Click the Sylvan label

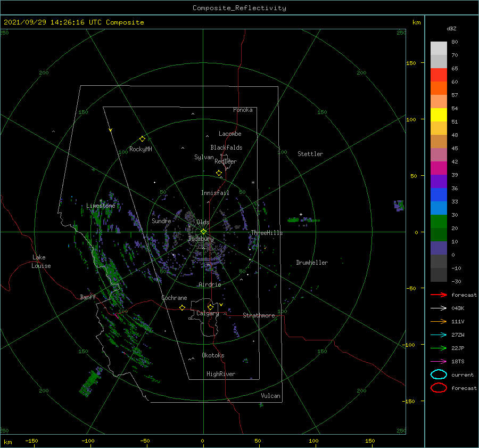tap(204, 157)
